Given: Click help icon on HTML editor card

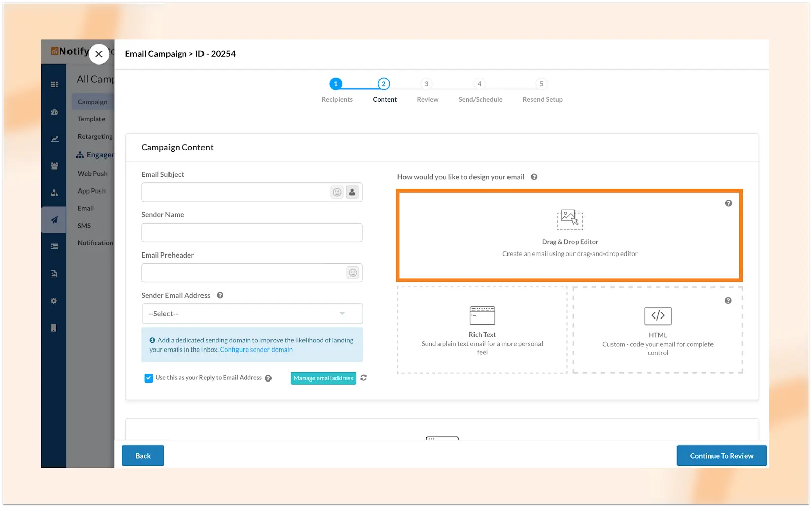Looking at the screenshot, I should coord(728,301).
